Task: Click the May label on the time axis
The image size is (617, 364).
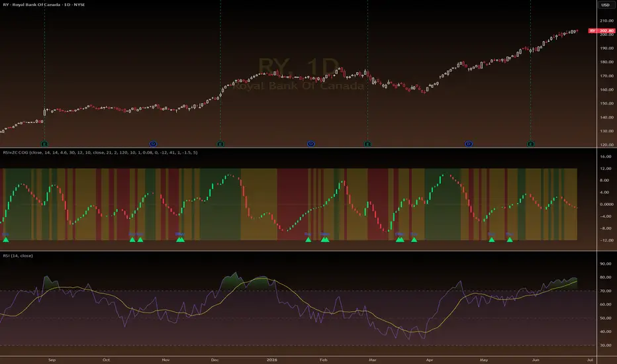Action: click(x=484, y=359)
